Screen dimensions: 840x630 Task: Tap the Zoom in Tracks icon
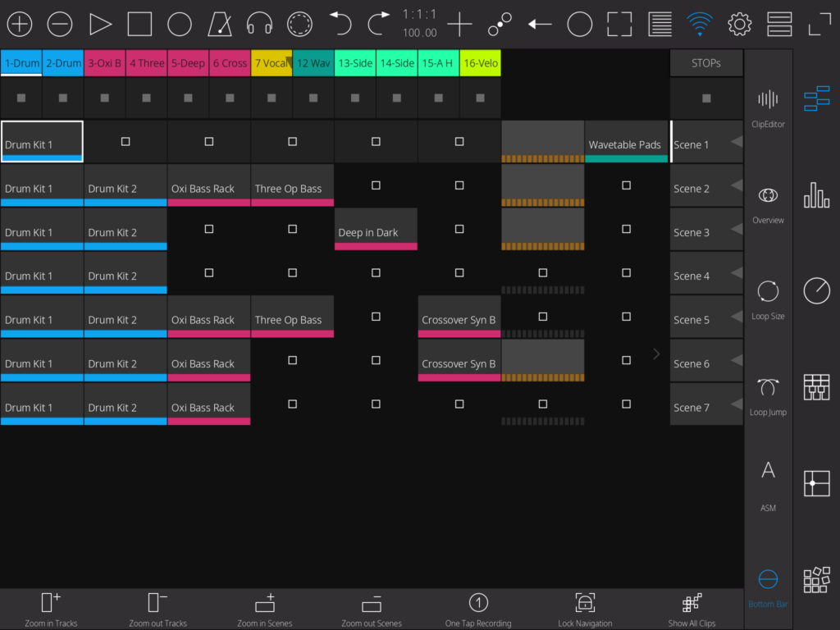pos(51,609)
